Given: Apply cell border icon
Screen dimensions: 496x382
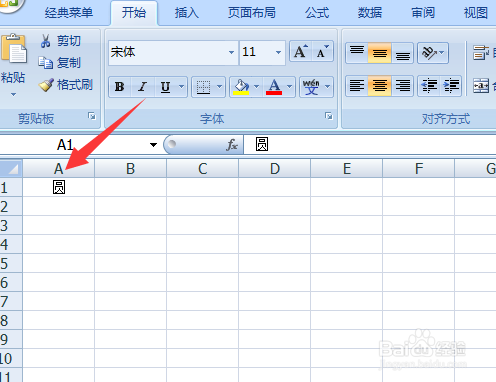Looking at the screenshot, I should (x=203, y=87).
